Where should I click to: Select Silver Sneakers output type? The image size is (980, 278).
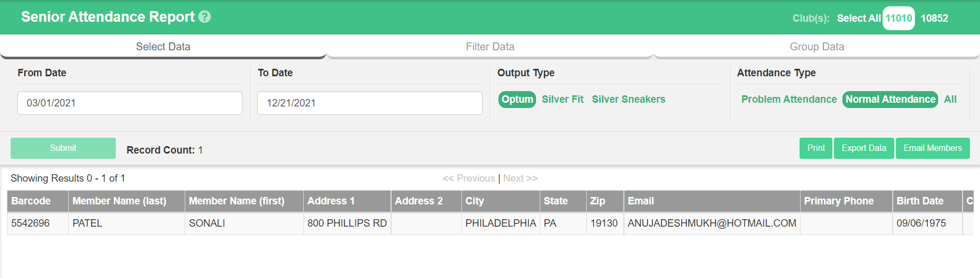629,100
